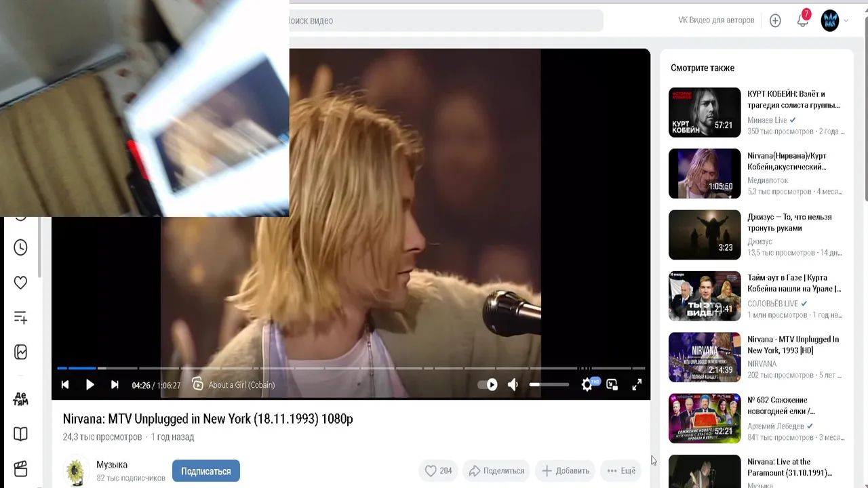Switch to picture-in-picture mode
Viewport: 868px width, 488px height.
click(612, 385)
